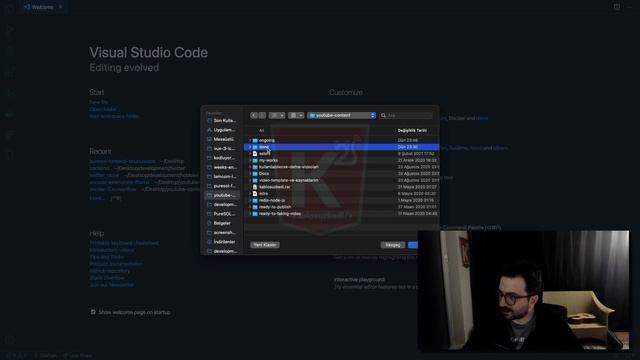This screenshot has height=360, width=640.
Task: Expand the done folder disclosure triangle
Action: point(250,147)
